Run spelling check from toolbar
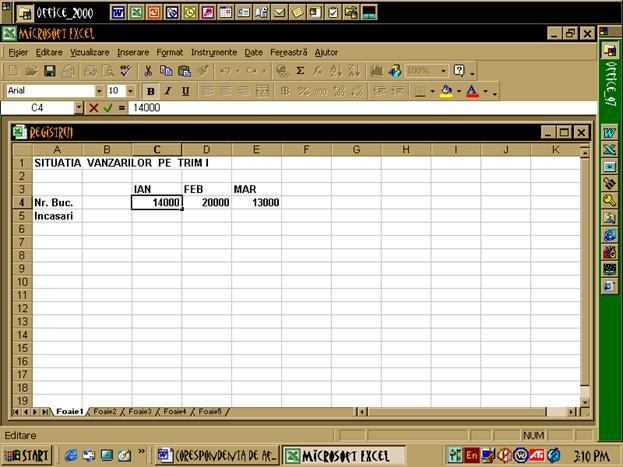 coord(126,71)
